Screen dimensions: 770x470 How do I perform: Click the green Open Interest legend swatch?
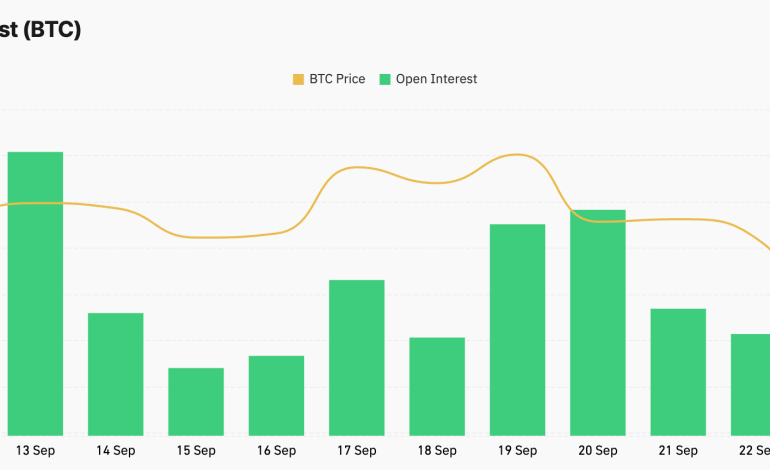click(x=385, y=79)
